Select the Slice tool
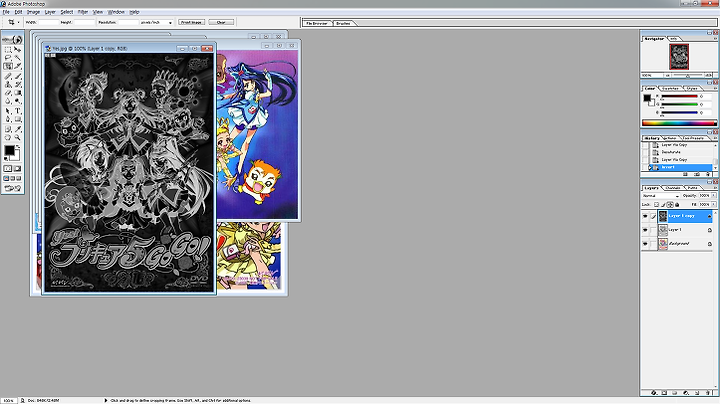This screenshot has width=720, height=404. (x=17, y=67)
